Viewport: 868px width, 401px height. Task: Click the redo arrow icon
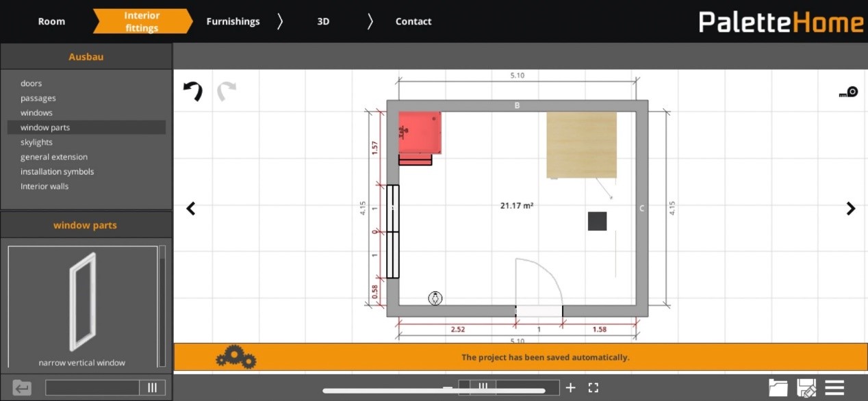pyautogui.click(x=227, y=91)
